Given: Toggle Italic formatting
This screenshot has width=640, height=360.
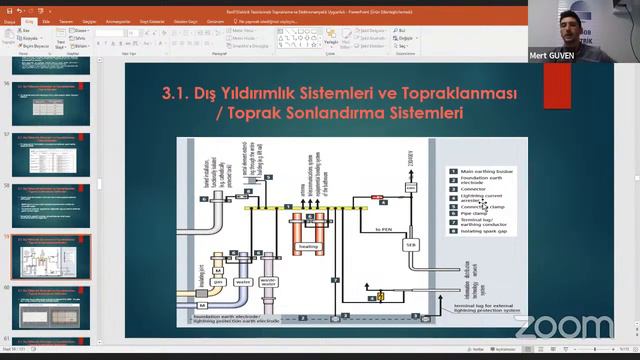Looking at the screenshot, I should click(106, 43).
